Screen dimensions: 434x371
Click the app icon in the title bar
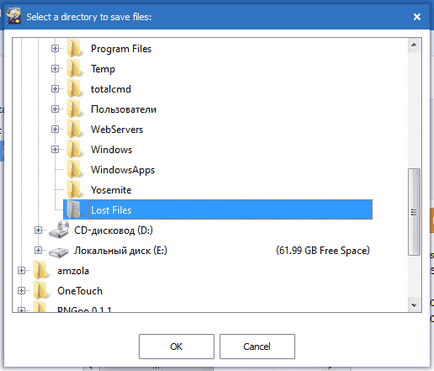(13, 16)
